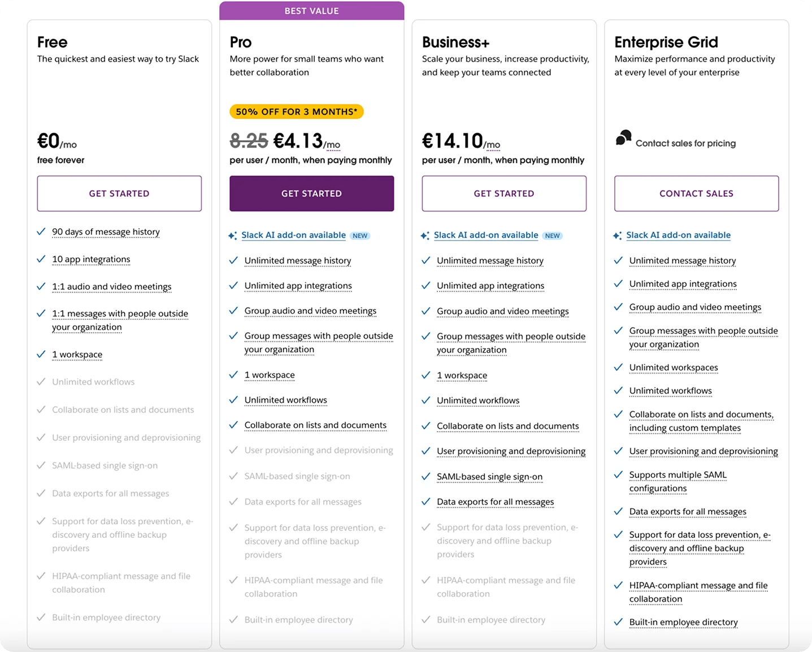
Task: Click the NEW badge in the Business+ plan
Action: coord(552,236)
